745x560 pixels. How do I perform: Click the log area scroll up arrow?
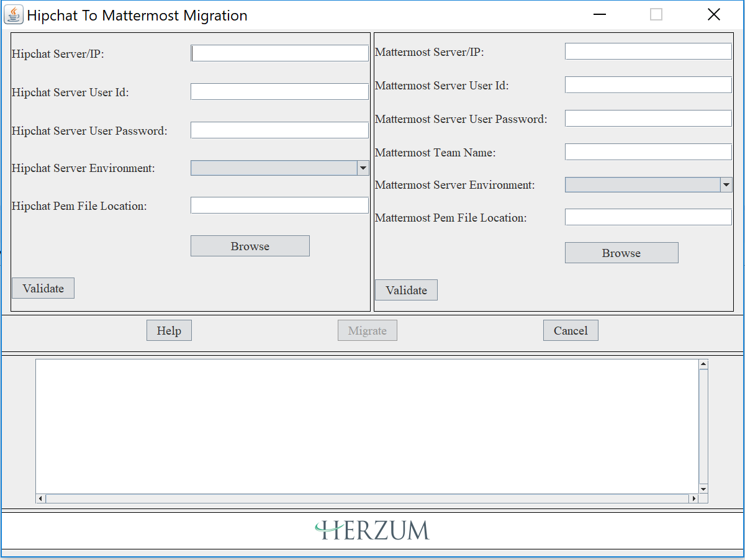[703, 364]
